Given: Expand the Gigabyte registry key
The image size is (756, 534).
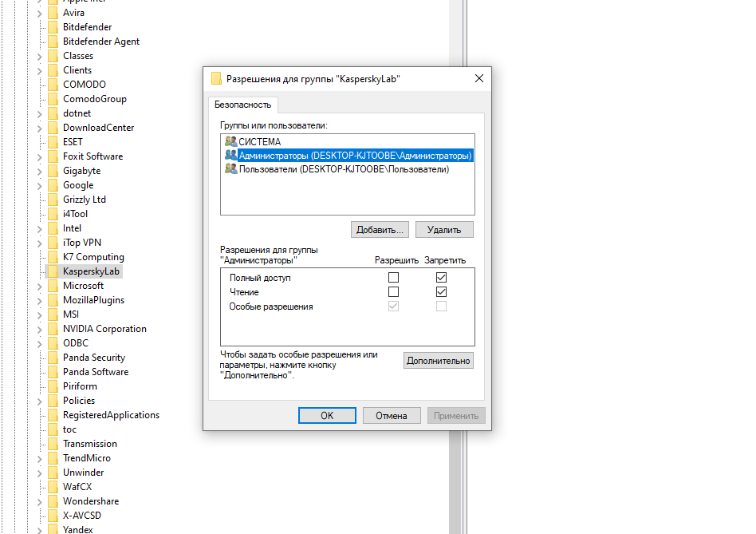Looking at the screenshot, I should pyautogui.click(x=40, y=172).
